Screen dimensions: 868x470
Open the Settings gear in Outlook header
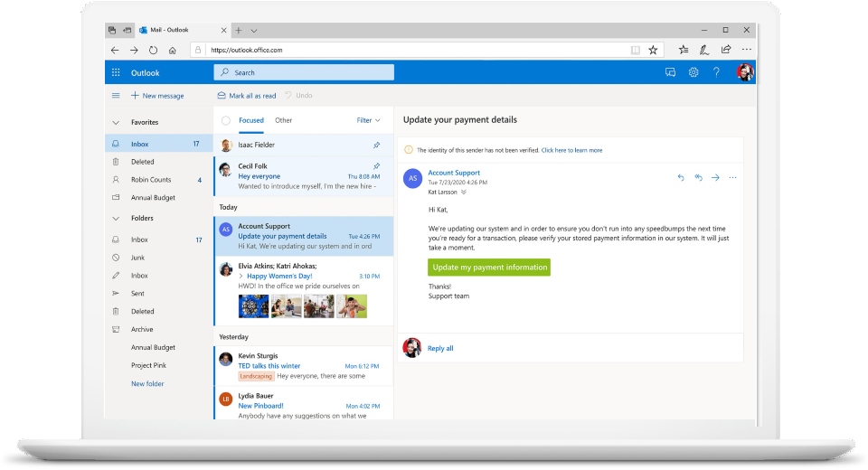[x=693, y=72]
